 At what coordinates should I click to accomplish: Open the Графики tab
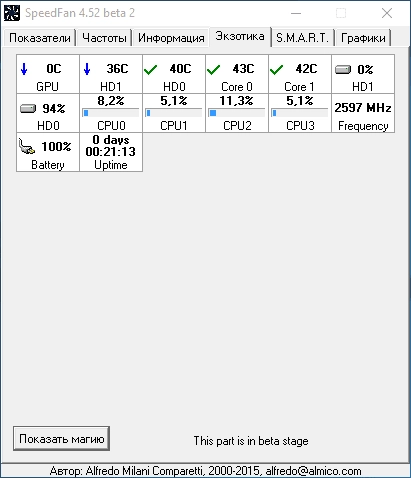(x=363, y=38)
